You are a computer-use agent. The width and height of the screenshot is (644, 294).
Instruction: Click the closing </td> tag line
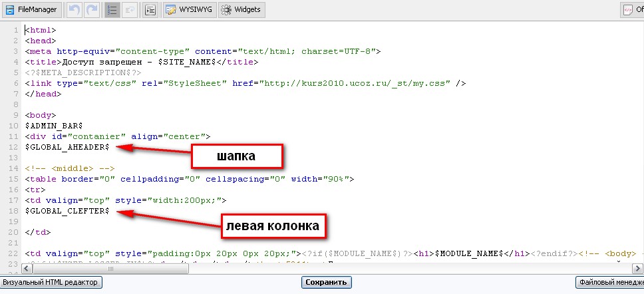click(38, 232)
